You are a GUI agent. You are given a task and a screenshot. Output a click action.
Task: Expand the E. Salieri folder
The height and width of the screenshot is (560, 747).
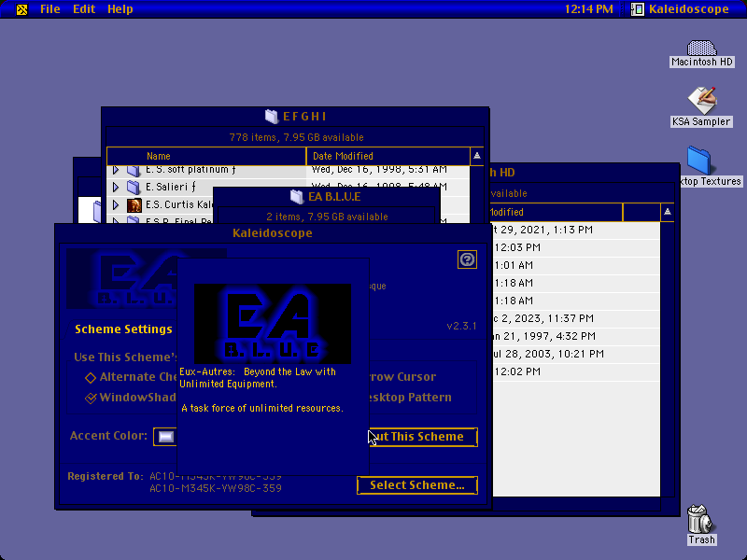(115, 188)
